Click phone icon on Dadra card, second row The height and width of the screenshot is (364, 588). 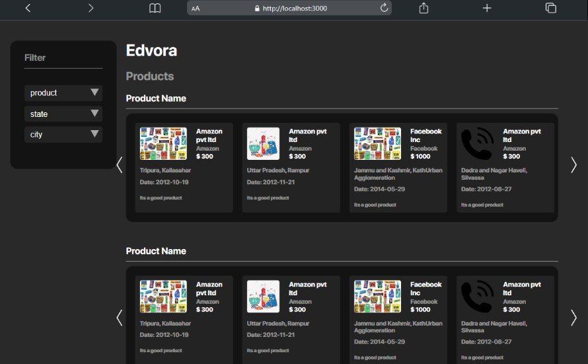[x=478, y=297]
